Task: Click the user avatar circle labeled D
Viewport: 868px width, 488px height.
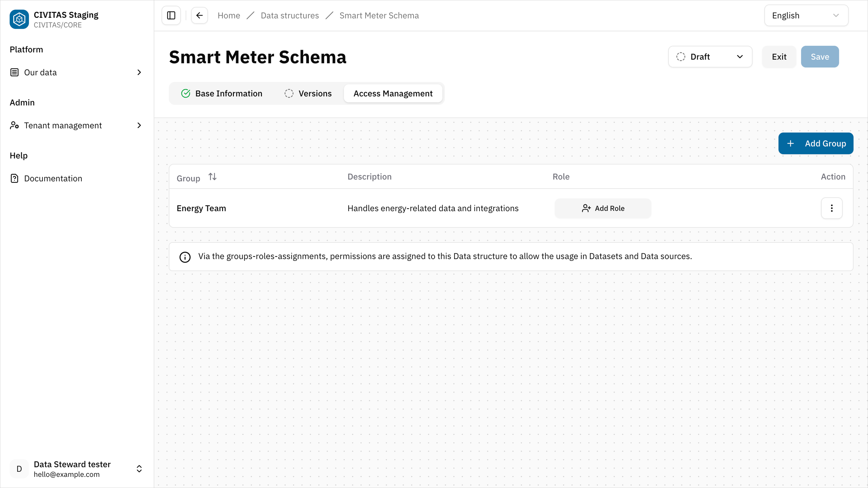Action: (19, 468)
